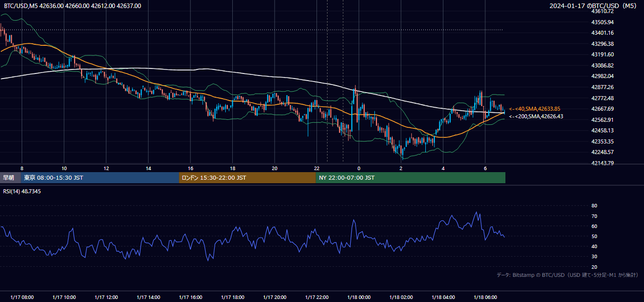Click hour tick 18 under price chart
Image resolution: width=644 pixels, height=302 pixels.
coord(232,168)
